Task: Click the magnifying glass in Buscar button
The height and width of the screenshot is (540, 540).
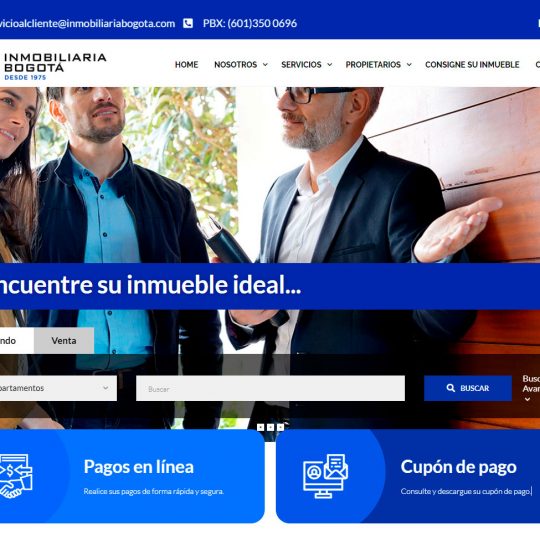Action: (450, 388)
